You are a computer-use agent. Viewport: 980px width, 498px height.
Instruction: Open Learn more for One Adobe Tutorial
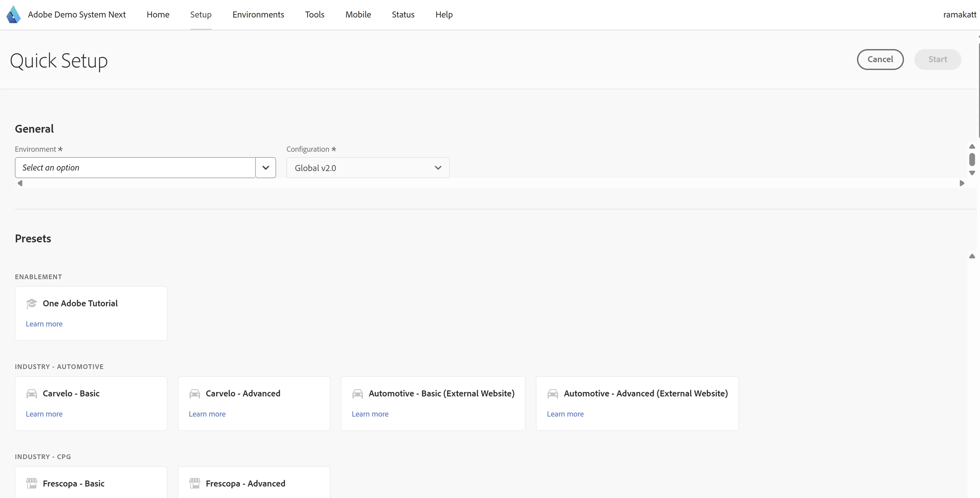[44, 324]
